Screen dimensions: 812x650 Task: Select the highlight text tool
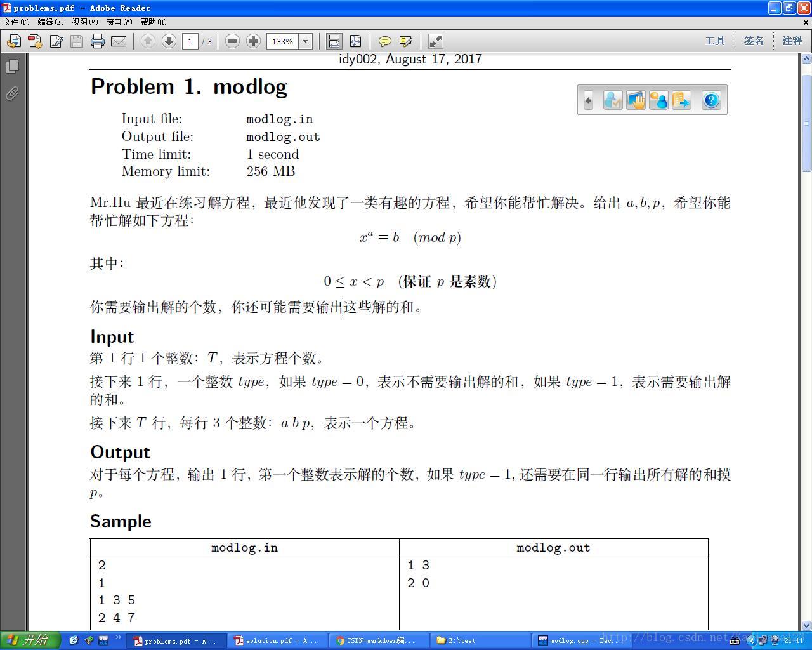405,41
